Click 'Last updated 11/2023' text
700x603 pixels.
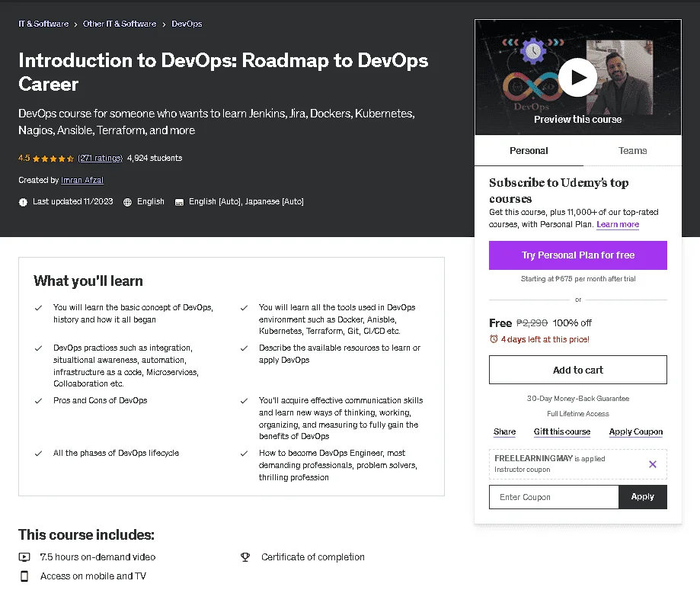tap(73, 201)
